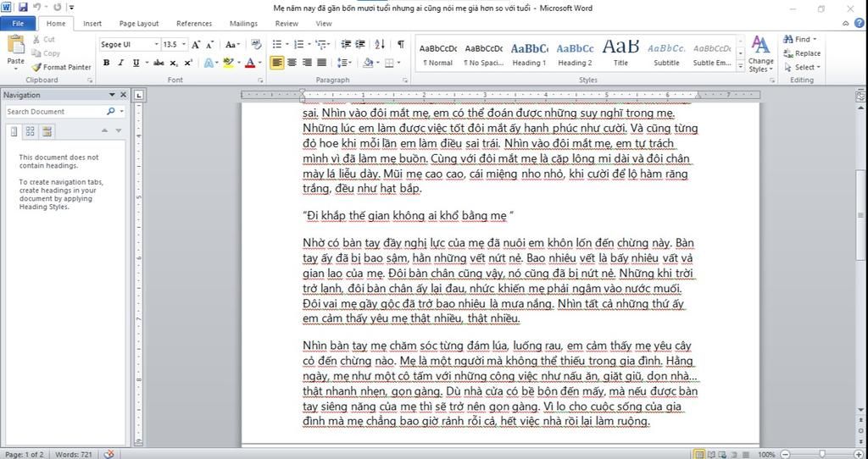Close the Navigation pane
This screenshot has height=459, width=868.
tap(123, 95)
